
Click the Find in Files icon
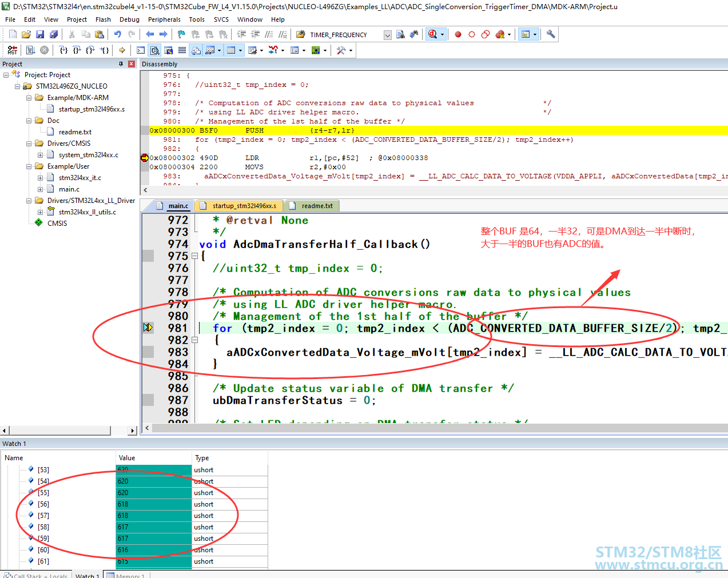[x=400, y=34]
